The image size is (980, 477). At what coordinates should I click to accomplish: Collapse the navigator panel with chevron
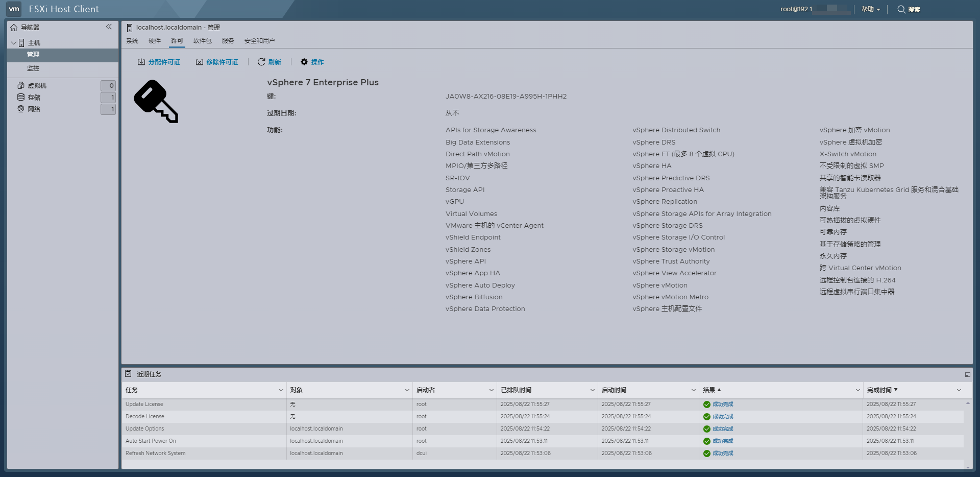[109, 27]
